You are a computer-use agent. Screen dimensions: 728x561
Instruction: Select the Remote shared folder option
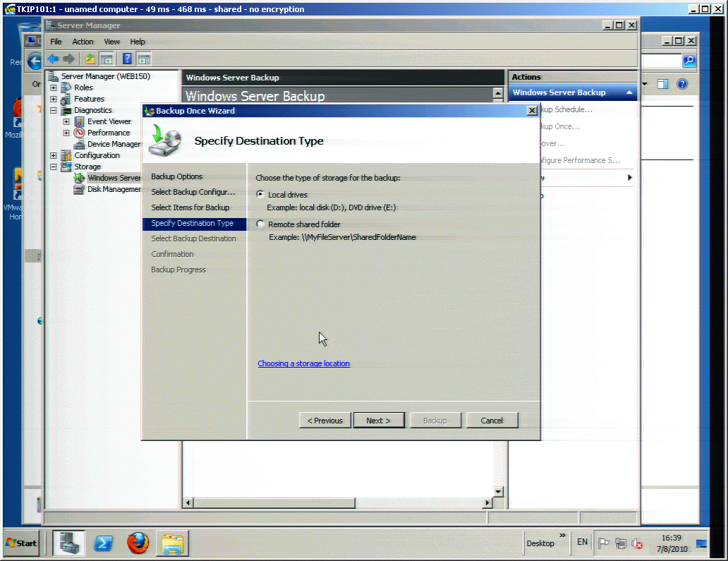260,224
